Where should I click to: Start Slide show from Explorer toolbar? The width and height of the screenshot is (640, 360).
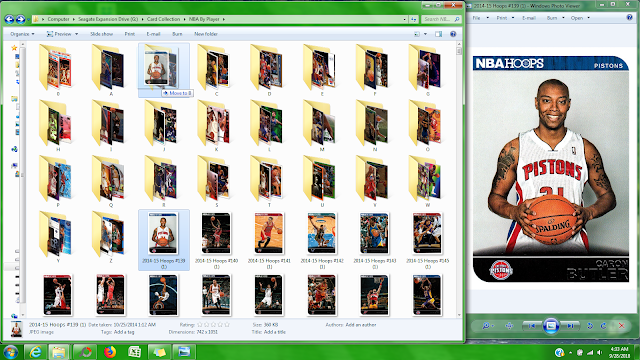(x=101, y=34)
